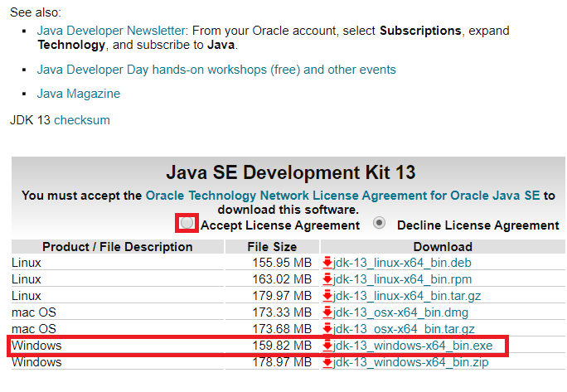Click the Accept License Agreement label text

[x=280, y=225]
